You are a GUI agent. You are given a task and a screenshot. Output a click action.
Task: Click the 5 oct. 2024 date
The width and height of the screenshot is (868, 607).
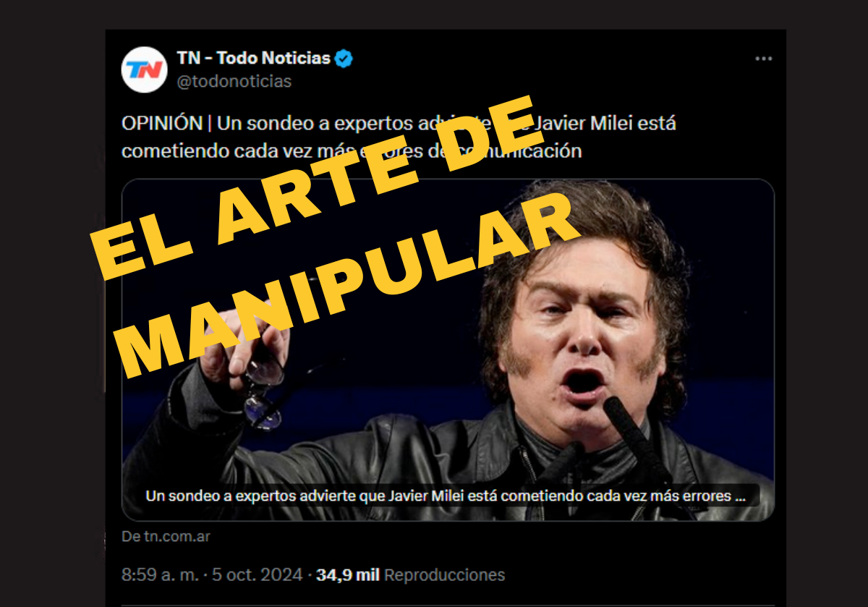click(258, 575)
